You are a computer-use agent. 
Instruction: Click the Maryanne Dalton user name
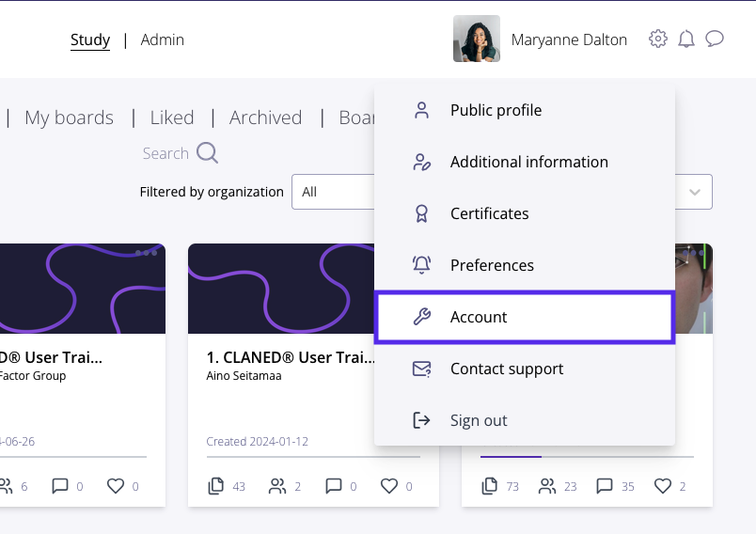[x=569, y=39]
